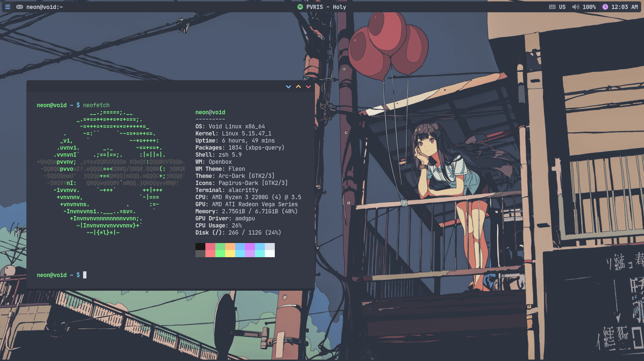The width and height of the screenshot is (644, 361).
Task: Click the 'Memory: 2.75GiB / 6.71GiB (40%)' line
Action: pyautogui.click(x=246, y=211)
